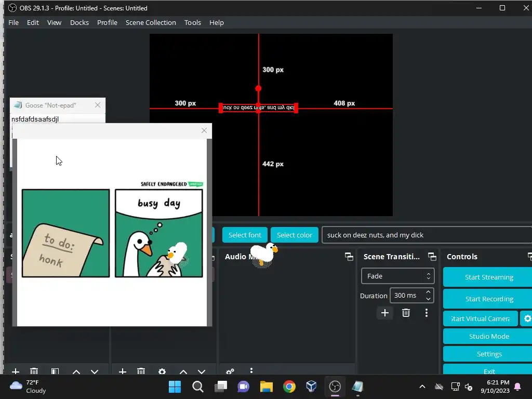The width and height of the screenshot is (532, 399).
Task: Click Select color button
Action: click(294, 235)
